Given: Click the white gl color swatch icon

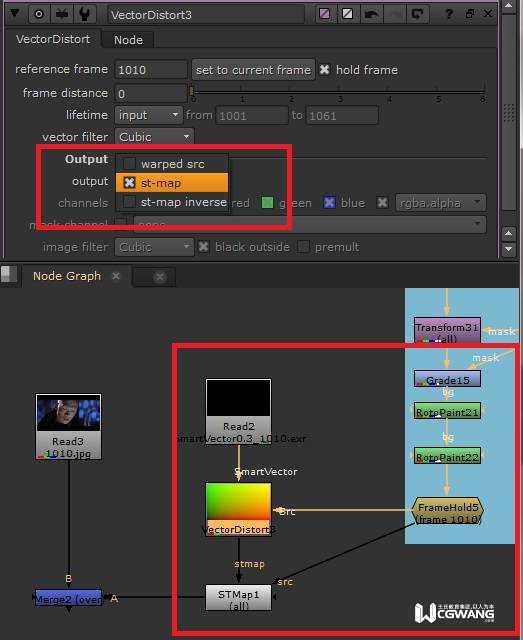Looking at the screenshot, I should pyautogui.click(x=347, y=14).
